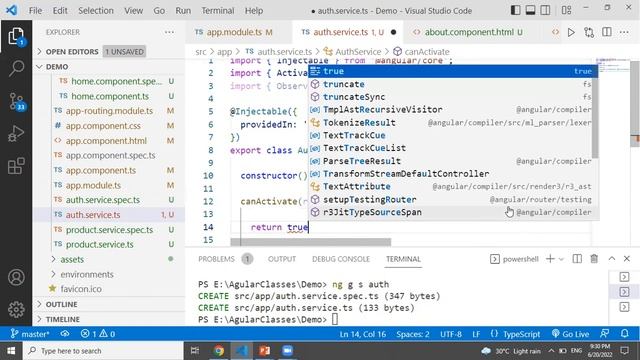Open the Manage gear icon
This screenshot has height=360, width=640.
pyautogui.click(x=16, y=309)
